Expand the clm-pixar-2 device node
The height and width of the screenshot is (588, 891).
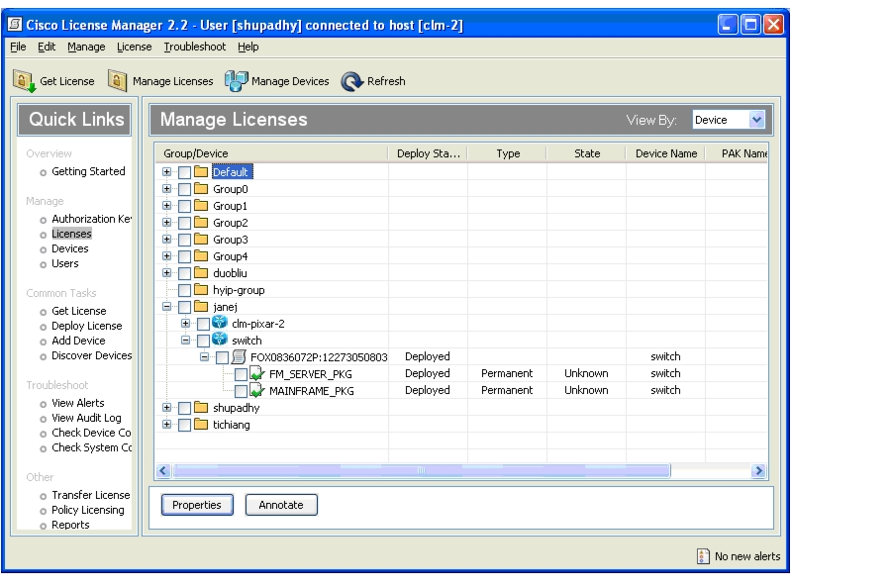pos(185,324)
